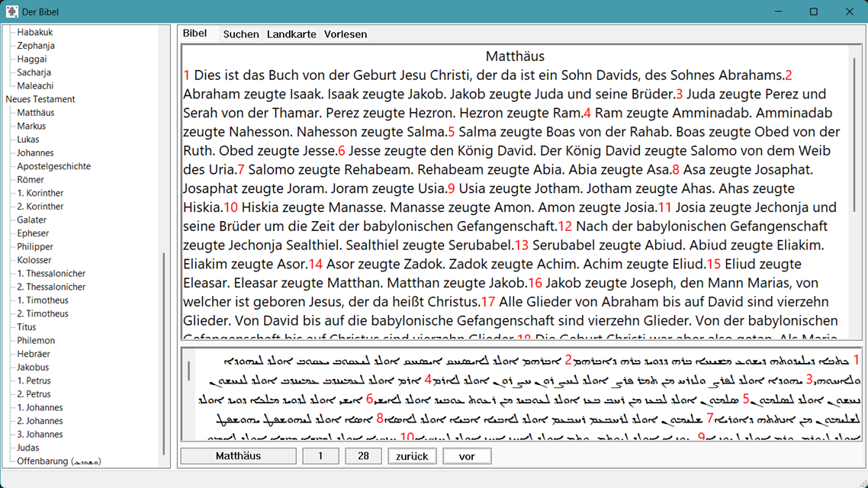
Task: Select Judas in the book tree
Action: coord(27,448)
